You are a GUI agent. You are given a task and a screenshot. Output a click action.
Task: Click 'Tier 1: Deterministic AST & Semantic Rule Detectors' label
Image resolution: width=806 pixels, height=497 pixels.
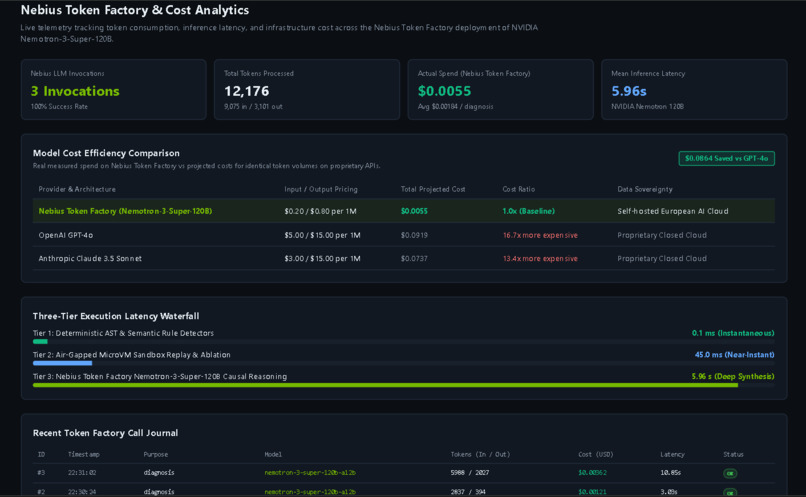[123, 333]
